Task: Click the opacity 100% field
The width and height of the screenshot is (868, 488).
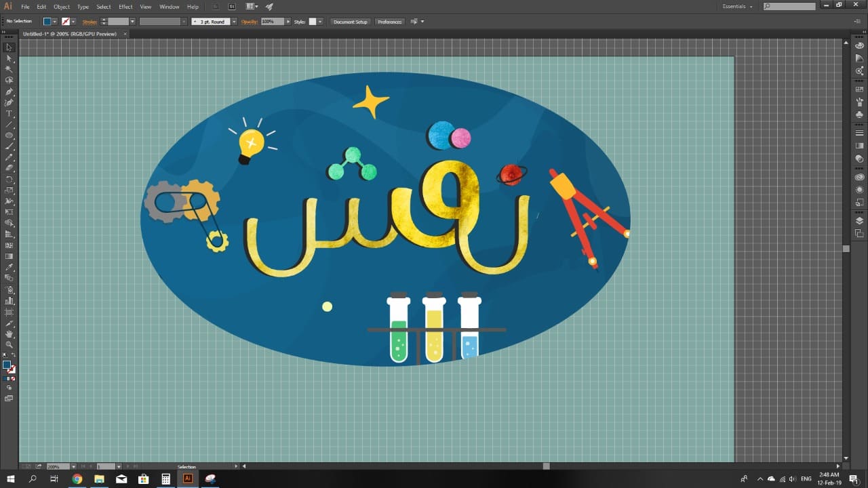Action: pos(273,22)
